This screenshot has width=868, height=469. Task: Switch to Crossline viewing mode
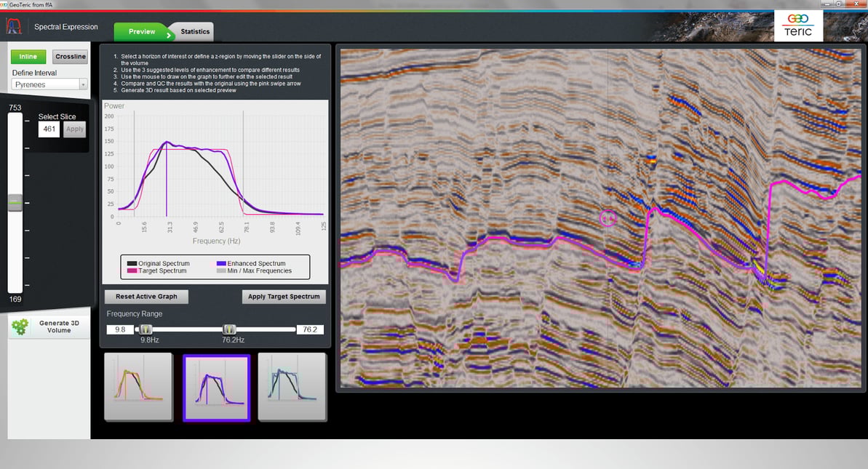70,56
